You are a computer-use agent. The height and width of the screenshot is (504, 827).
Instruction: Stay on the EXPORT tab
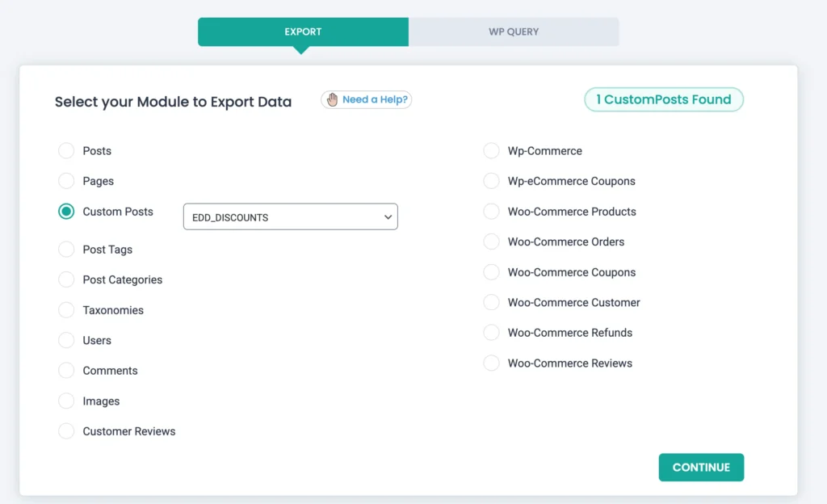click(302, 31)
